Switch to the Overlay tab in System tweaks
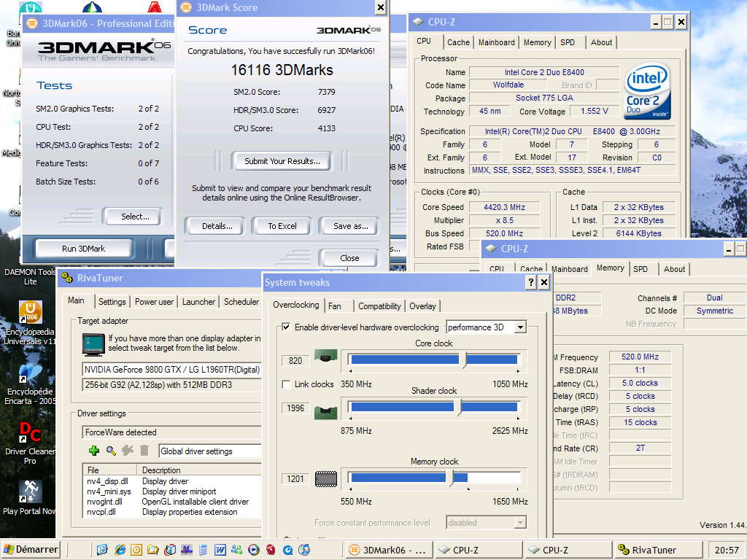 pos(422,306)
